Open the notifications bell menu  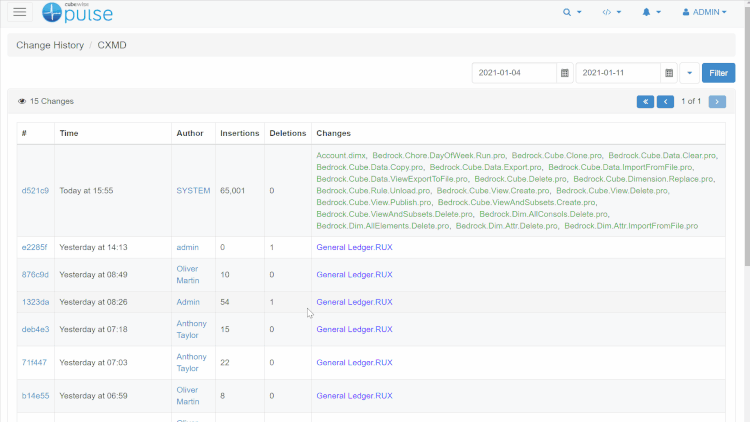coord(652,13)
